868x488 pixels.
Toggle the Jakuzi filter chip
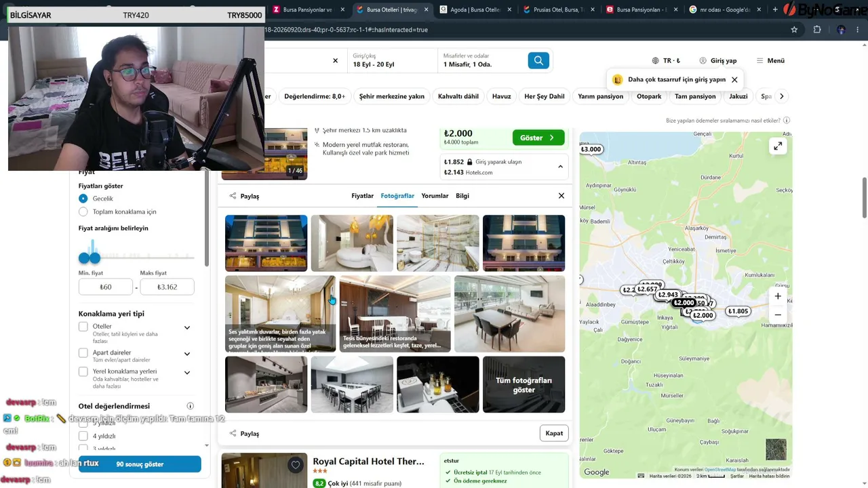[738, 96]
